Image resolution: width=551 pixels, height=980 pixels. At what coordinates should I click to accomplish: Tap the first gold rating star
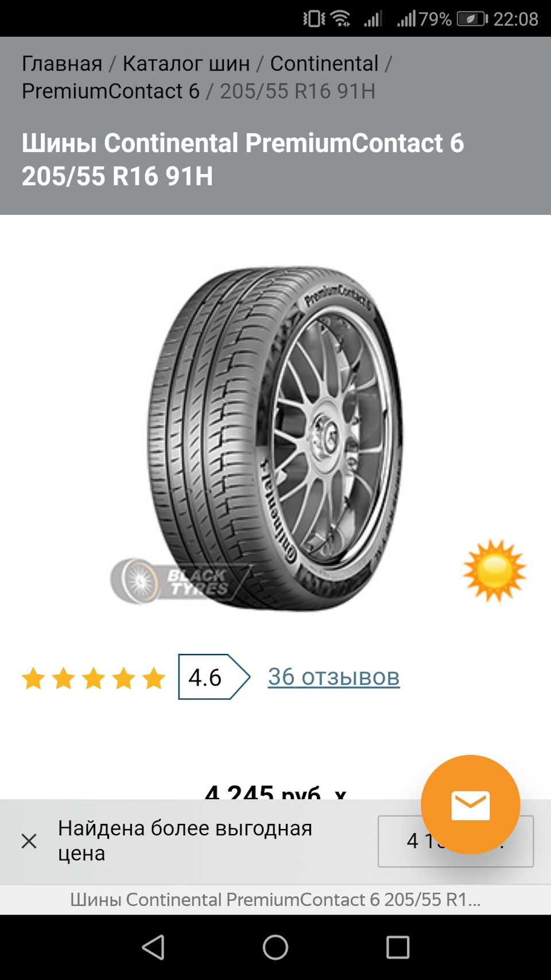pyautogui.click(x=33, y=678)
